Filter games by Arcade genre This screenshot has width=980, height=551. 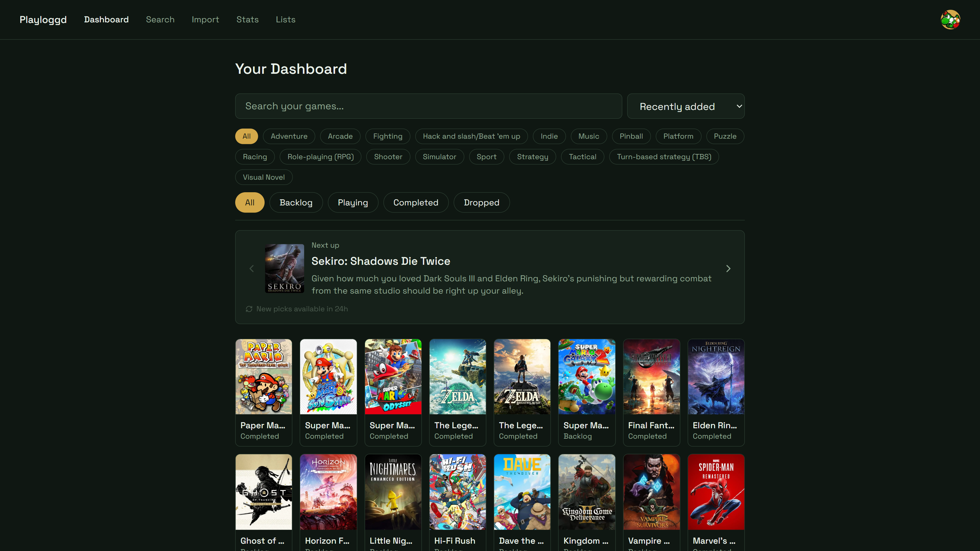pos(340,136)
